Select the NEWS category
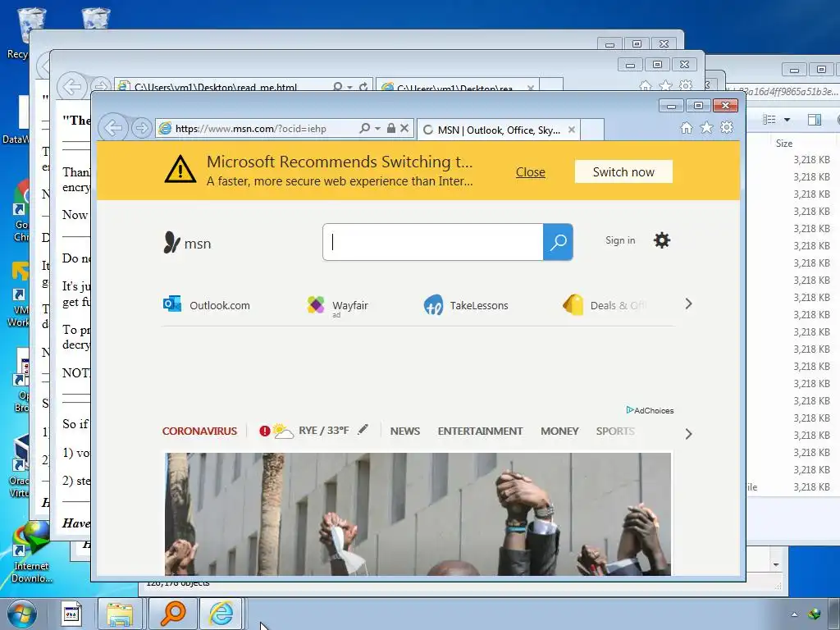This screenshot has width=840, height=630. [405, 431]
